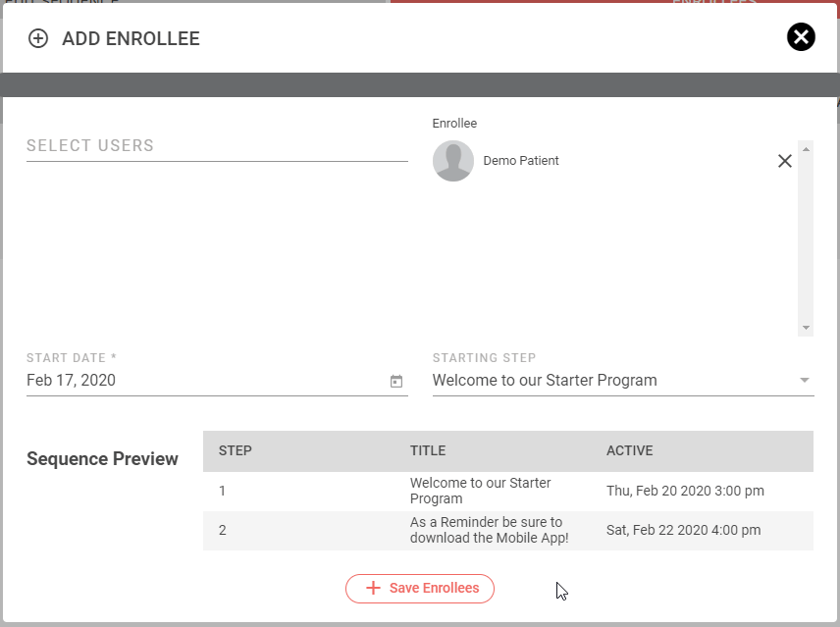Click the plus circle icon beside Add Enrollee
Viewport: 840px width, 627px height.
coord(38,39)
